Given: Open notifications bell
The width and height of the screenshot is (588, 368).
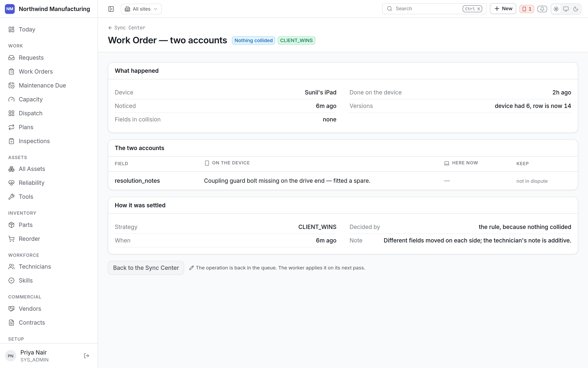Looking at the screenshot, I should coord(542,9).
